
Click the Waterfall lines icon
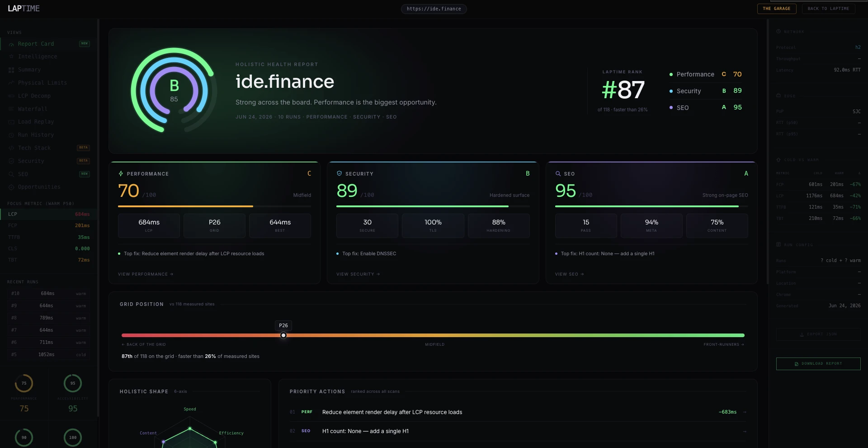(x=11, y=109)
